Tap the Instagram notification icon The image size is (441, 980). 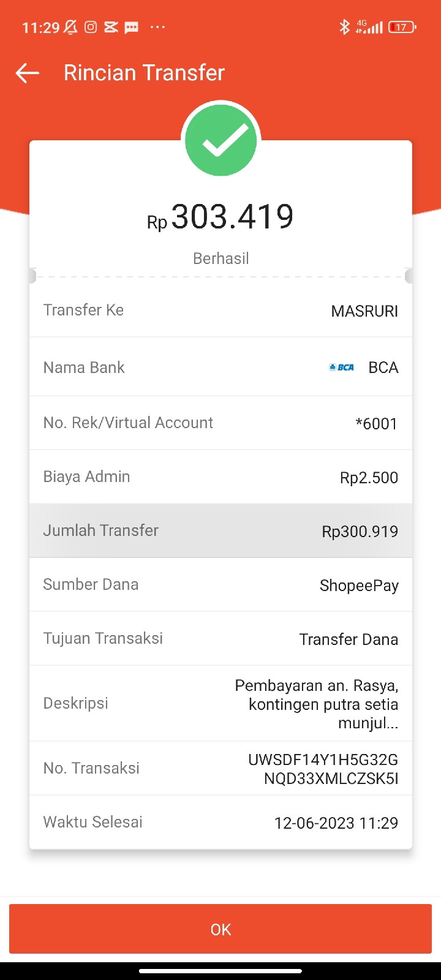tap(91, 27)
